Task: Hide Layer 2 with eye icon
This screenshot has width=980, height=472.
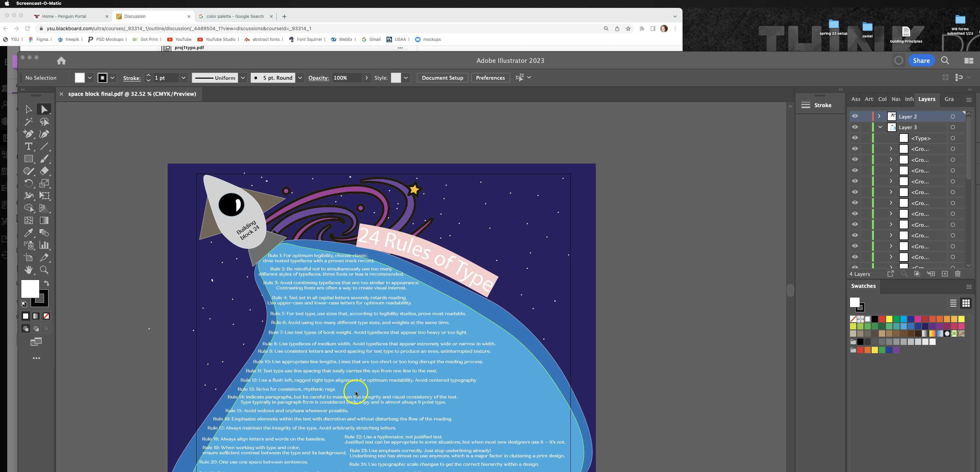Action: tap(855, 116)
